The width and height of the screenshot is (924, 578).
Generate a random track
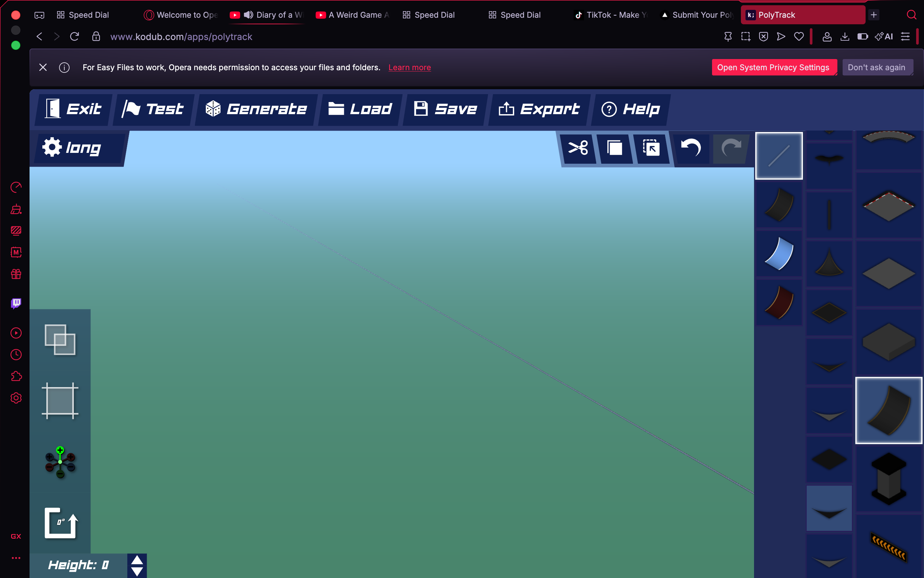[256, 109]
